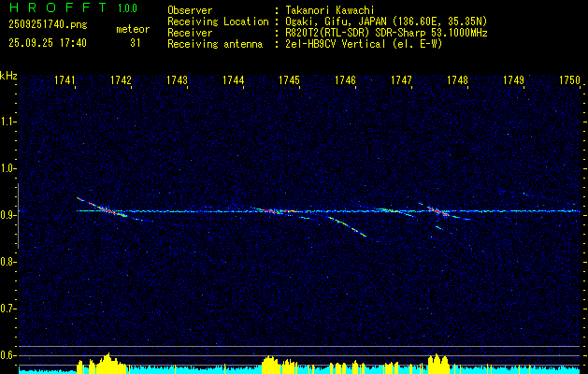This screenshot has height=374, width=588.
Task: Click the 1.0 frequency axis label
Action: pyautogui.click(x=8, y=168)
